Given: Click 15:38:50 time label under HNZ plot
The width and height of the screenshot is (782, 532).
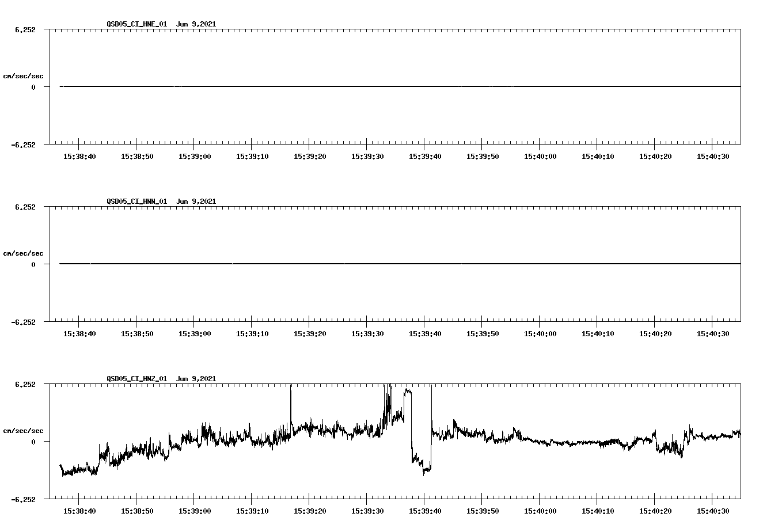Looking at the screenshot, I should tap(137, 511).
